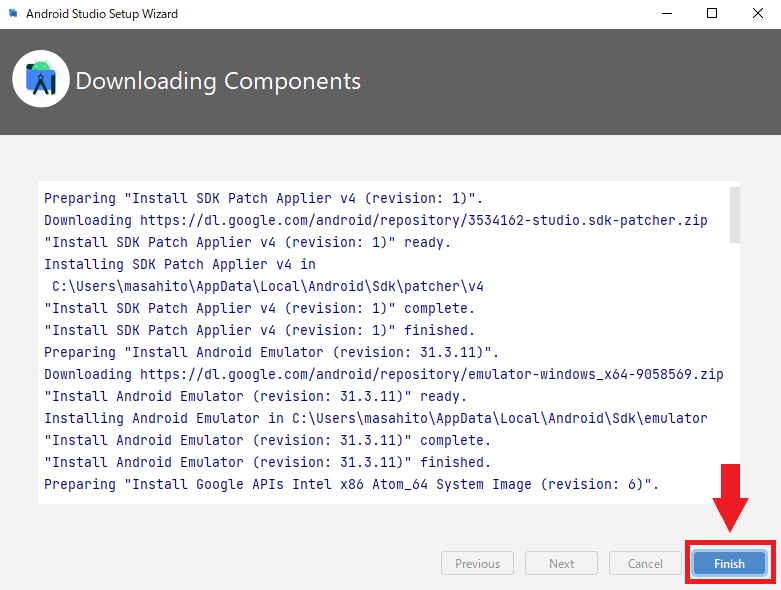Click the disabled Next button
Image resolution: width=781 pixels, height=590 pixels.
point(561,563)
